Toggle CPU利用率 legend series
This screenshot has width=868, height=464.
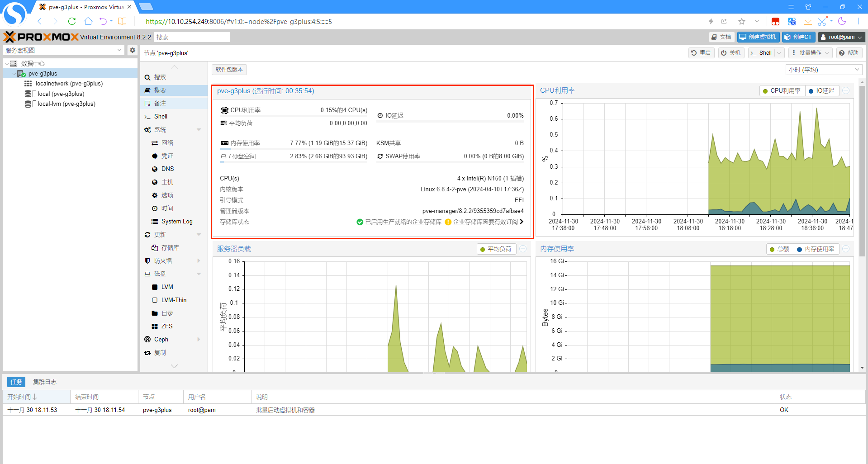pyautogui.click(x=782, y=91)
